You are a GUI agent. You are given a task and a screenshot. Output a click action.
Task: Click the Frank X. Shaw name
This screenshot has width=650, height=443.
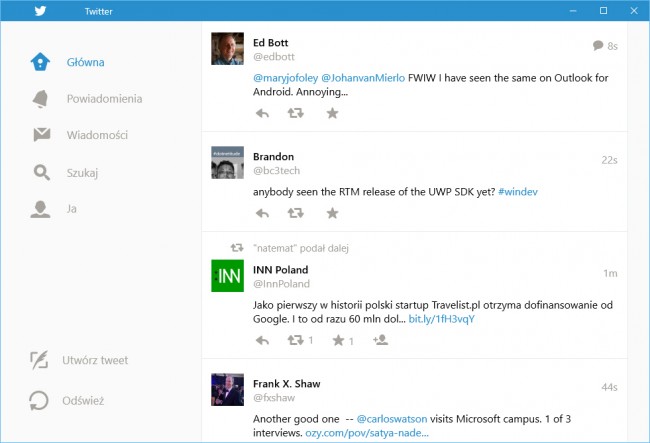pyautogui.click(x=287, y=384)
